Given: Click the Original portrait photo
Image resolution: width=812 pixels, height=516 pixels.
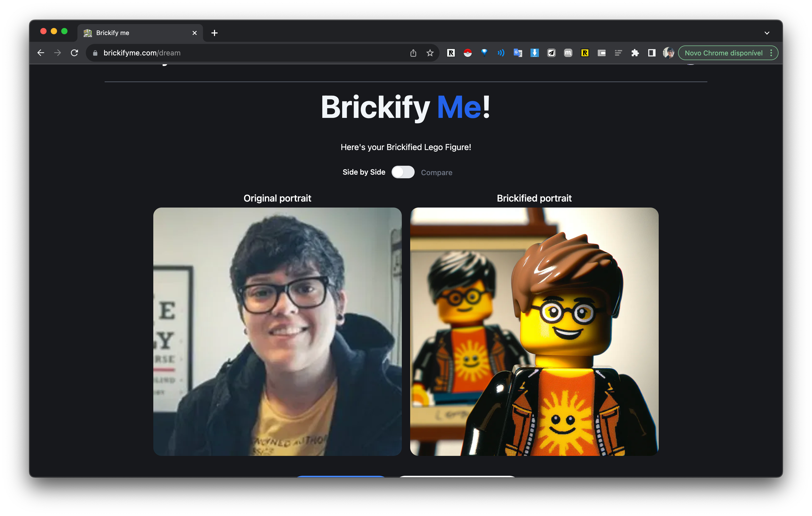Looking at the screenshot, I should 277,332.
